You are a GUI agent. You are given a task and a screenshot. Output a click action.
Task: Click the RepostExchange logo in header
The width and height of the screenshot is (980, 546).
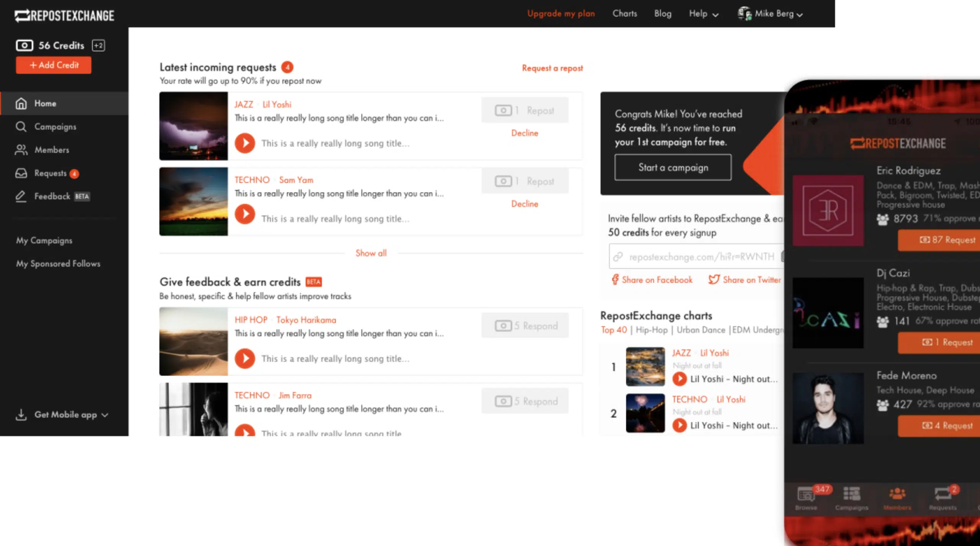[64, 15]
